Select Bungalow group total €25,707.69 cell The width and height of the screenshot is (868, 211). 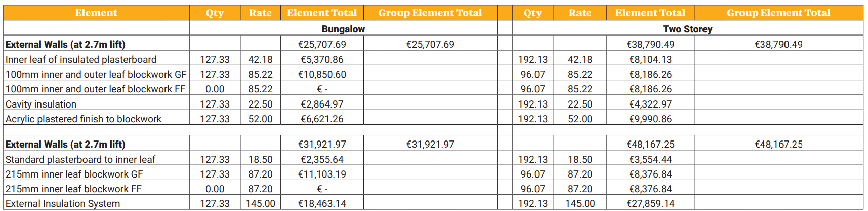tap(430, 44)
